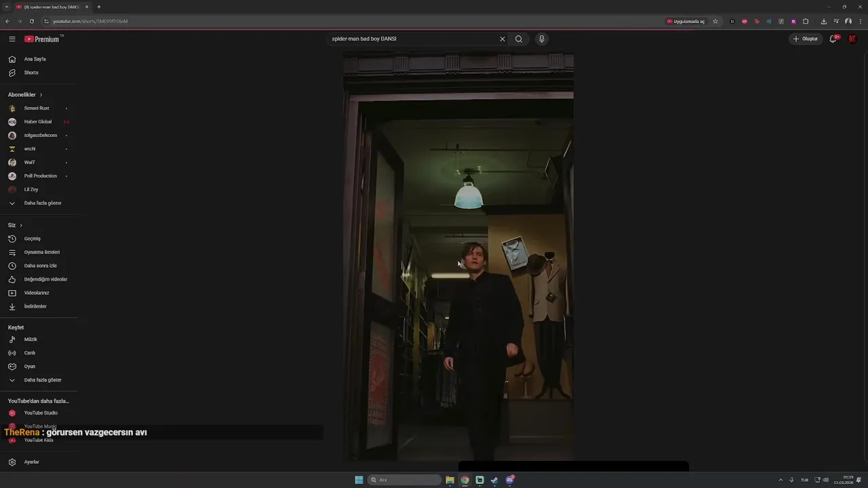Open the notifications bell
868x488 pixels.
[833, 39]
